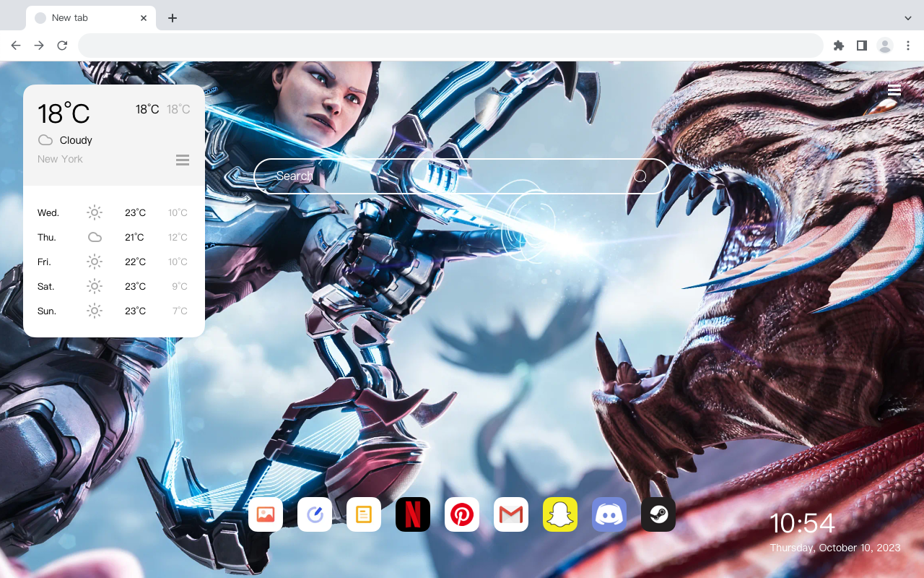Open the hamburger menu at page top-right

tap(894, 90)
